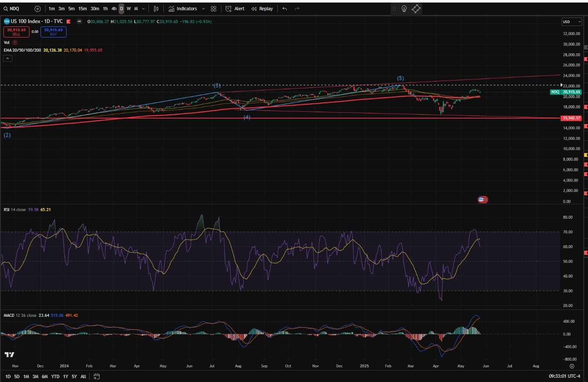Click the TradingView logo on chart
The width and height of the screenshot is (588, 382).
point(9,355)
